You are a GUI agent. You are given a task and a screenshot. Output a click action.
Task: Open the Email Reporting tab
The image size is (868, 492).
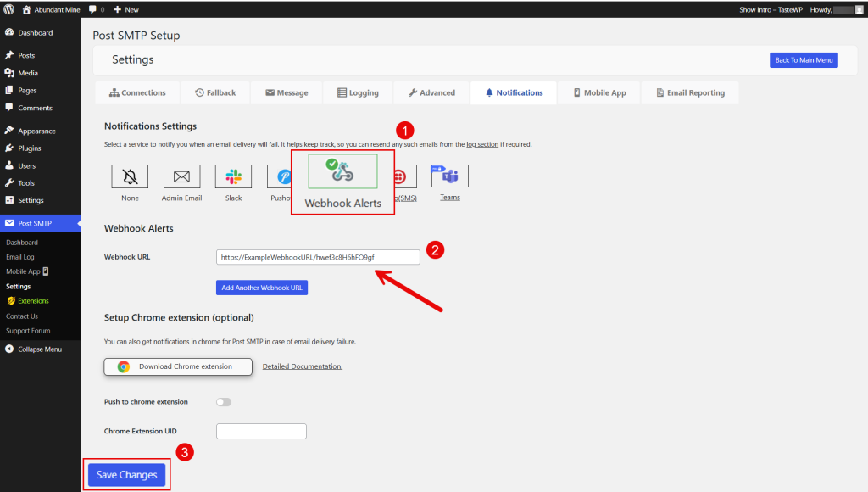coord(689,92)
